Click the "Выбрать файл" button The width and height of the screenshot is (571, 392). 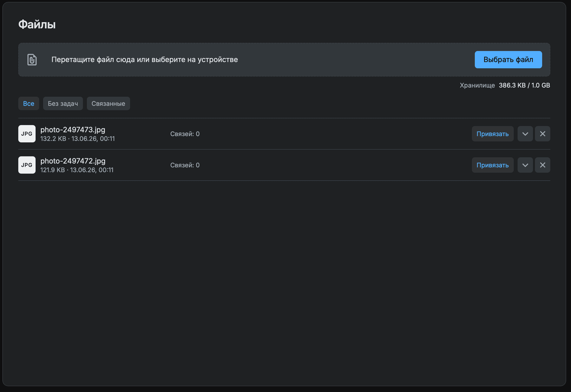tap(508, 60)
